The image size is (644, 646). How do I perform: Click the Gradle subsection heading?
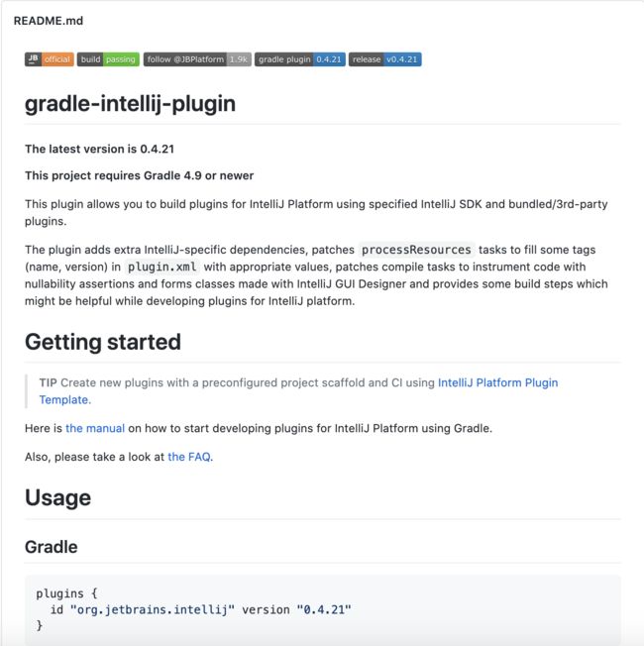point(52,547)
